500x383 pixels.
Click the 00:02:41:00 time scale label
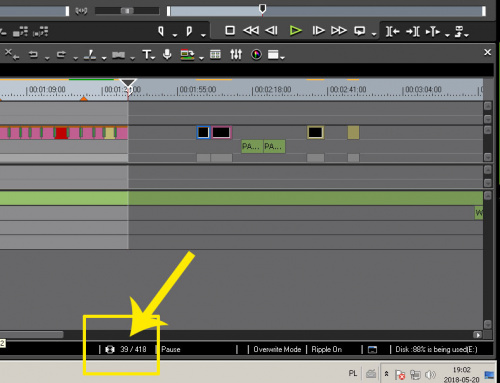point(348,90)
